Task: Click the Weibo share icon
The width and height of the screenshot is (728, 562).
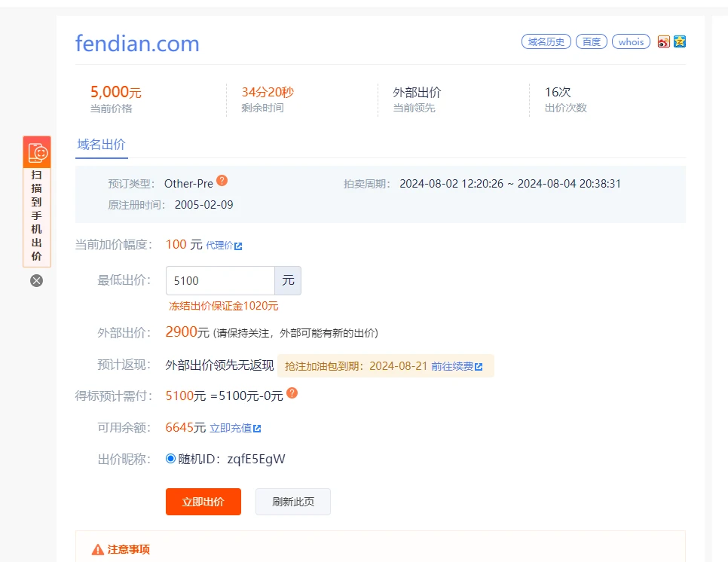Action: 664,42
